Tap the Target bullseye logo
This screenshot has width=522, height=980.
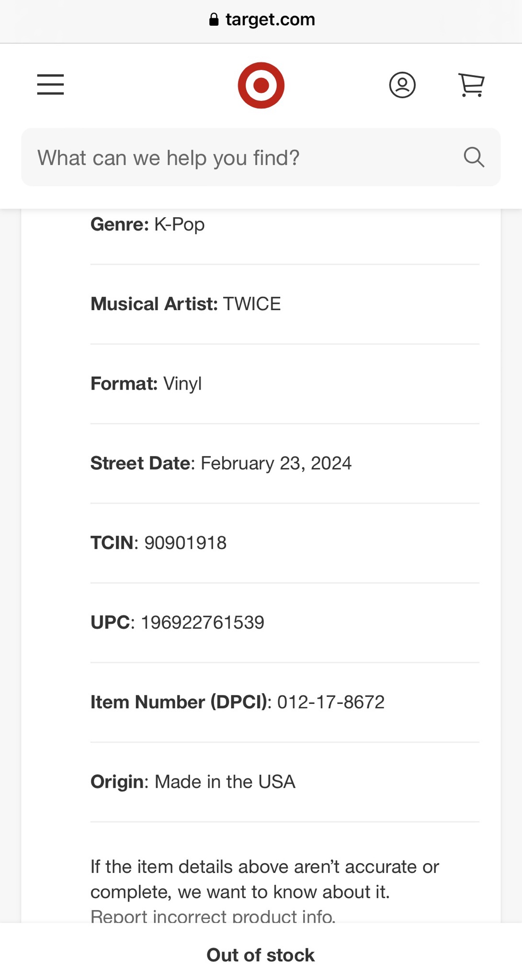261,85
